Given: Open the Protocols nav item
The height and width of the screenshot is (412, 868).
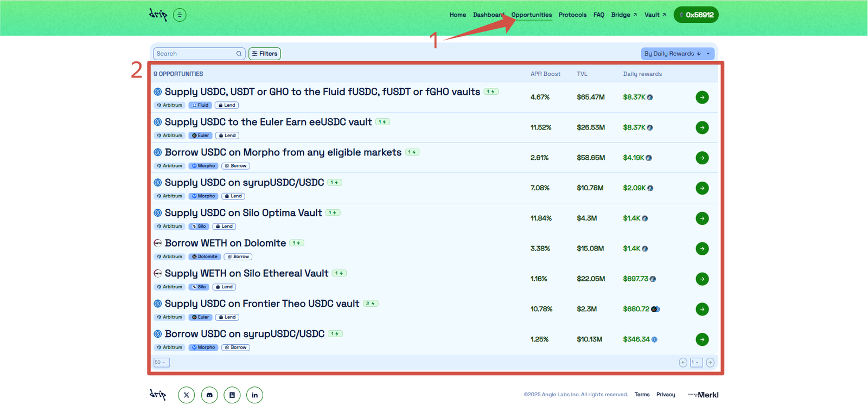Looking at the screenshot, I should click(x=572, y=15).
